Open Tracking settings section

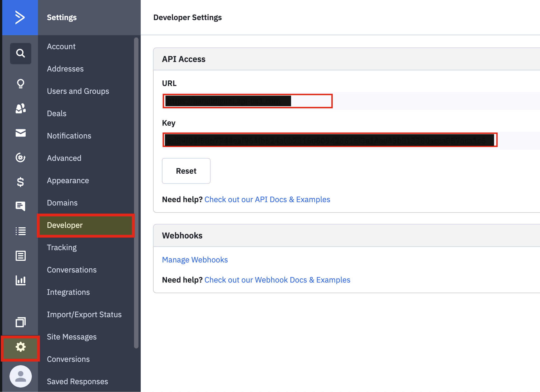click(x=62, y=247)
